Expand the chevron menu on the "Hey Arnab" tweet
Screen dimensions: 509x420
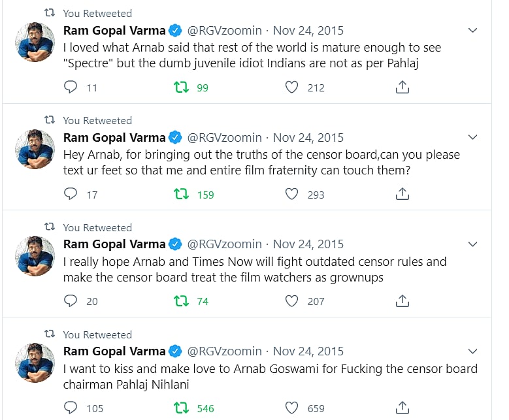click(474, 138)
